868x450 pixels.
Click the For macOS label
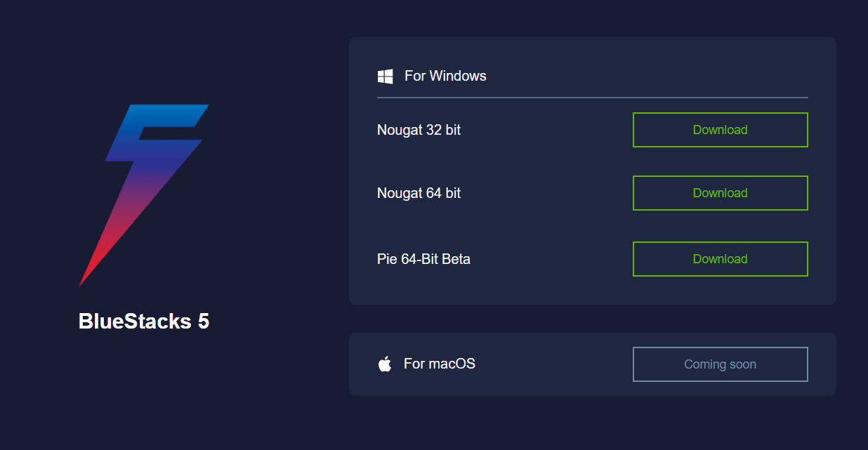440,364
